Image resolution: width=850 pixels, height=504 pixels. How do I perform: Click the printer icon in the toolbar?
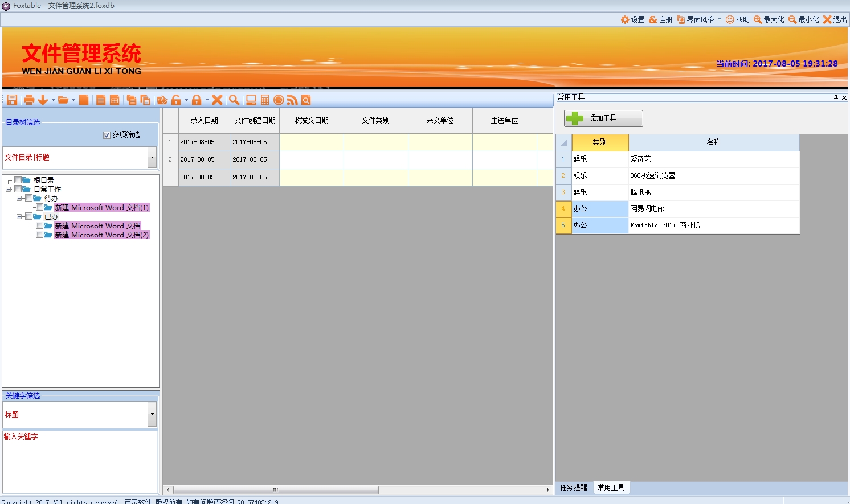[29, 100]
